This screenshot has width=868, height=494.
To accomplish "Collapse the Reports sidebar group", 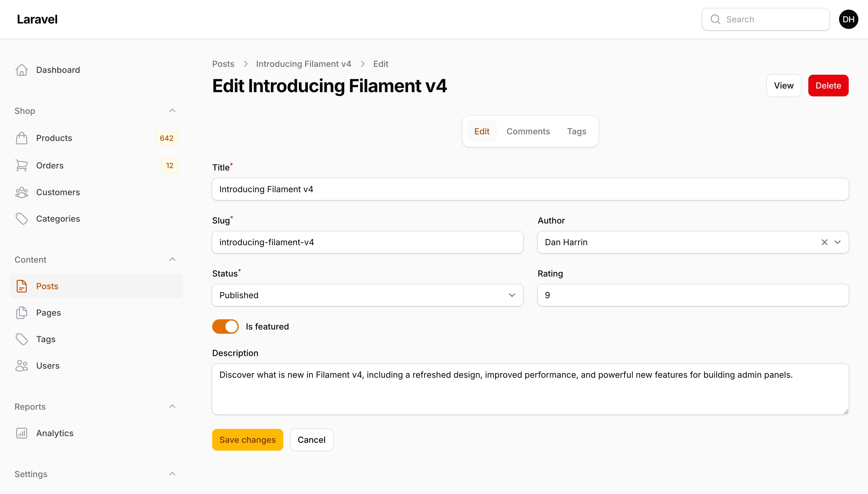I will (172, 406).
